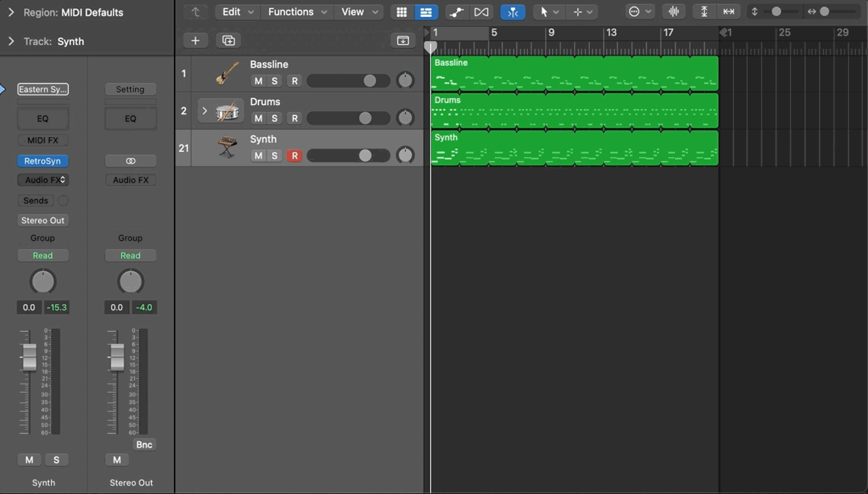The image size is (868, 494).
Task: Toggle the blue Catch Playhead button
Action: coord(513,12)
